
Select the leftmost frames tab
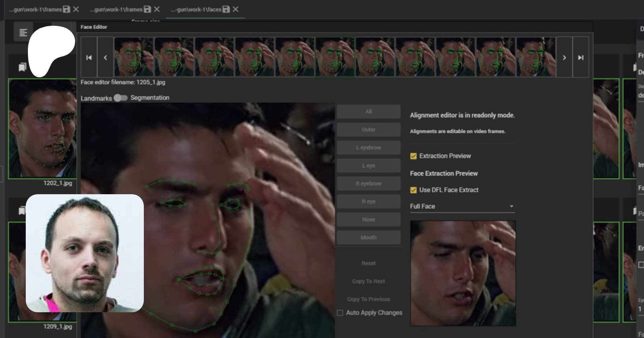tap(35, 10)
